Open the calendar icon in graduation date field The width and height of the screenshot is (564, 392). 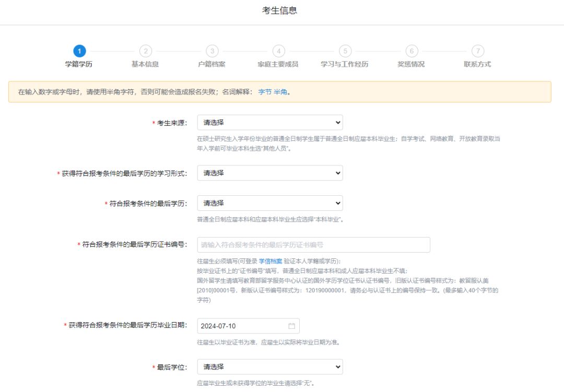coord(292,326)
